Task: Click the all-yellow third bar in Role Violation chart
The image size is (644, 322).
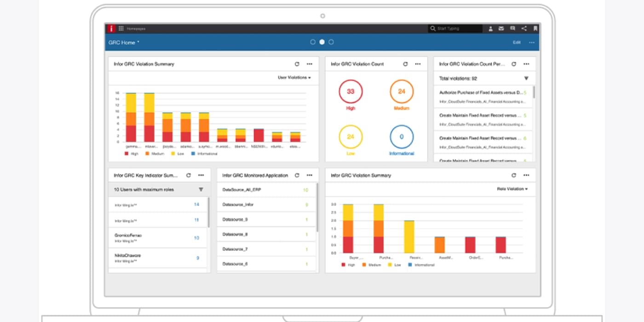Action: point(409,237)
